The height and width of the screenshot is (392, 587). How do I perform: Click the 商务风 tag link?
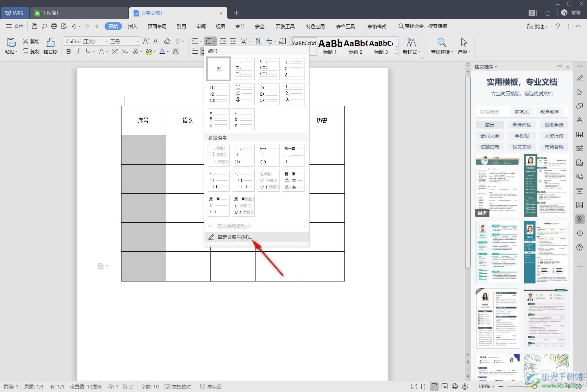click(x=522, y=112)
